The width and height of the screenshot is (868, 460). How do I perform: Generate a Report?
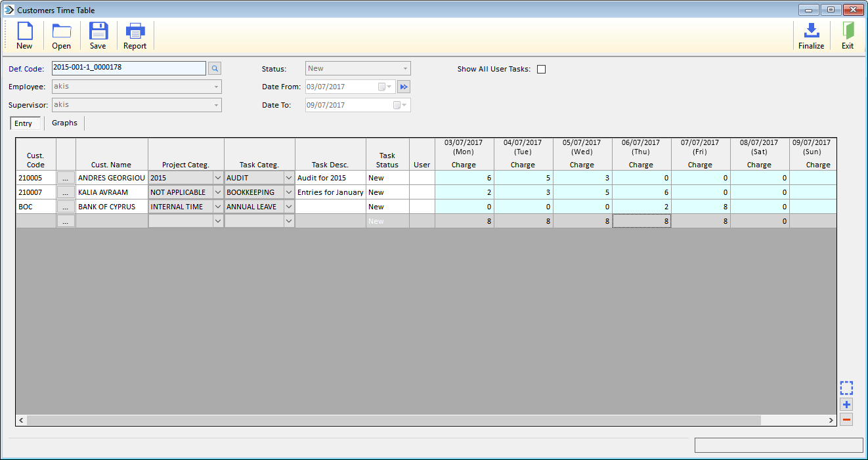(x=135, y=35)
